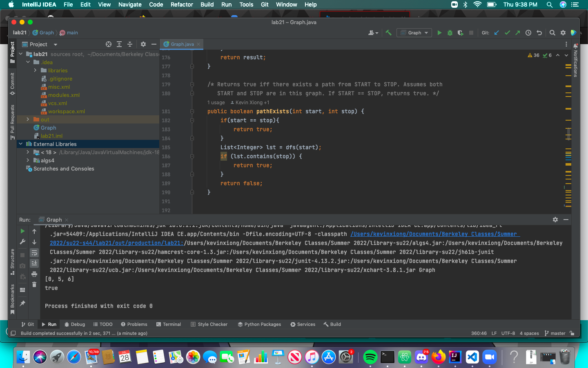This screenshot has height=368, width=588.
Task: Toggle soft-wrap in the Run console
Action: click(34, 253)
